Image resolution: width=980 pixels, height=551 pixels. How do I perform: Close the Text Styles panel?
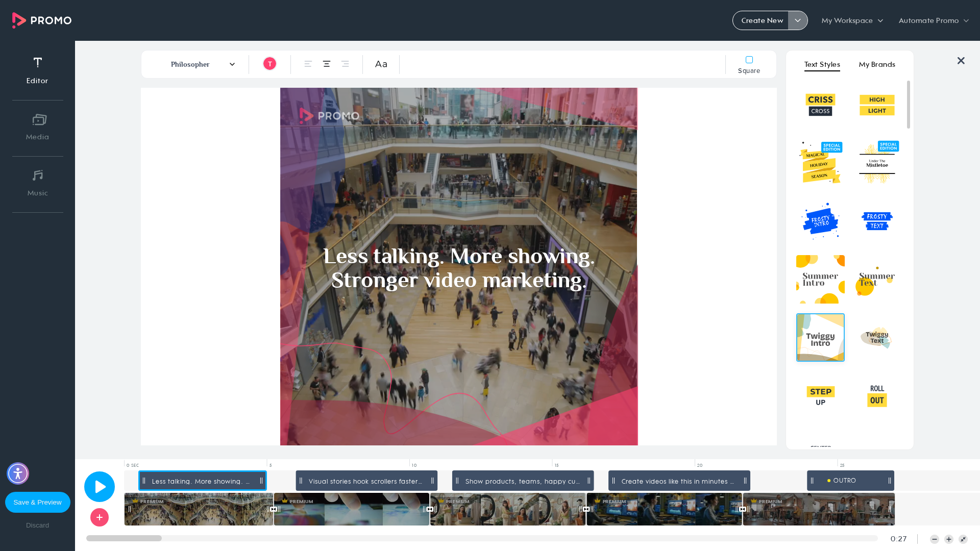coord(961,61)
